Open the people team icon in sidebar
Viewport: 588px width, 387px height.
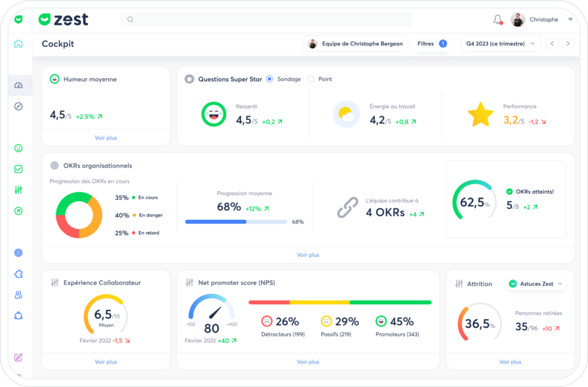(x=18, y=295)
